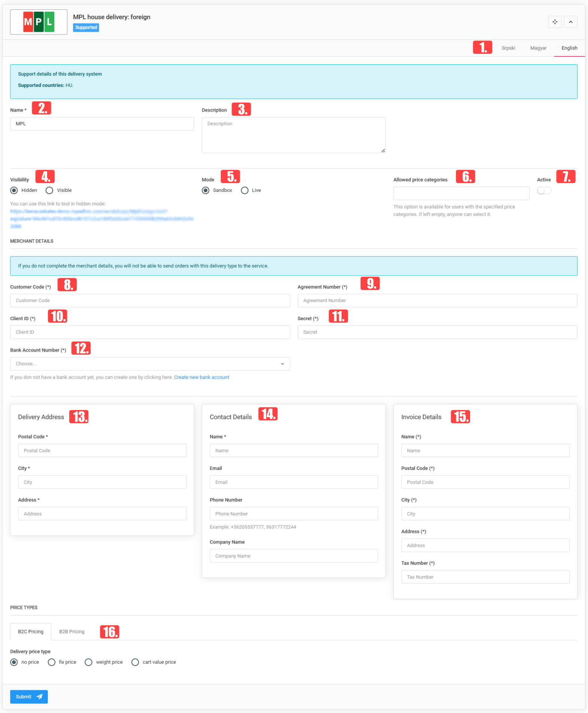Select the Visible visibility option
This screenshot has height=713, width=588.
[x=49, y=190]
